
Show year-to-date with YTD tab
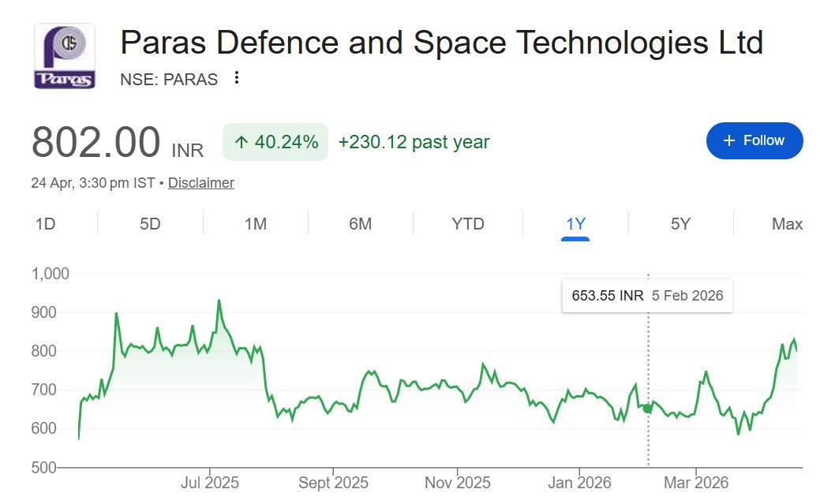[x=467, y=224]
